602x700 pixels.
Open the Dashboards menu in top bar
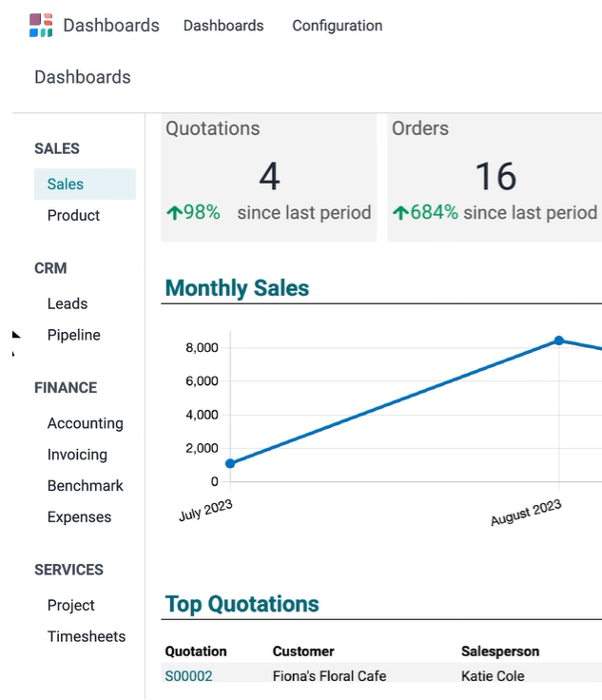(x=223, y=26)
